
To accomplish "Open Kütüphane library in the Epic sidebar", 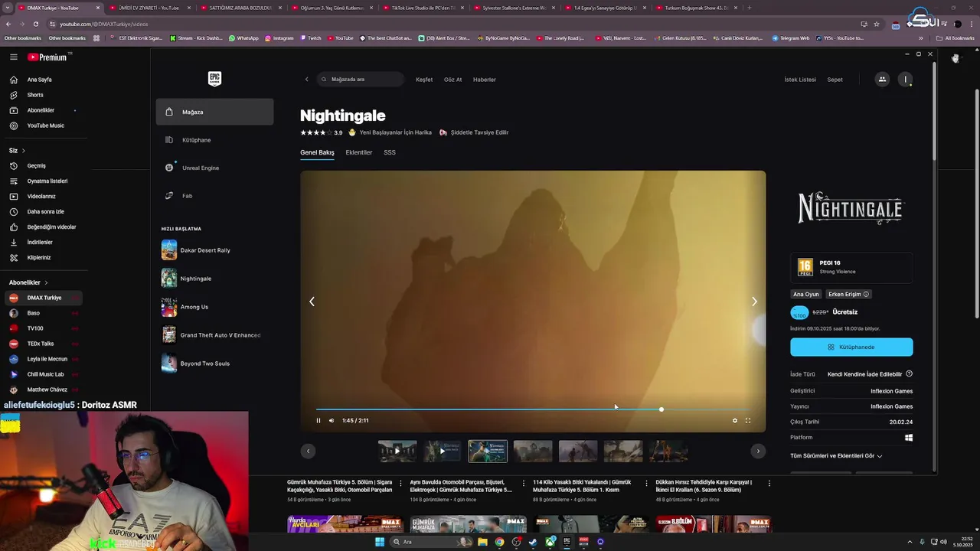I will [x=214, y=140].
